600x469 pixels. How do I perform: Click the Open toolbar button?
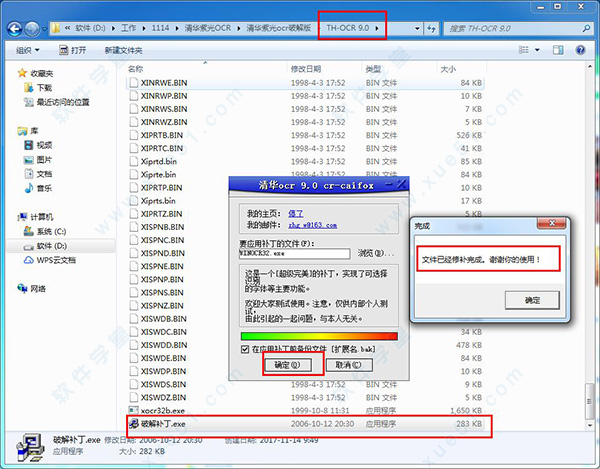pyautogui.click(x=73, y=50)
